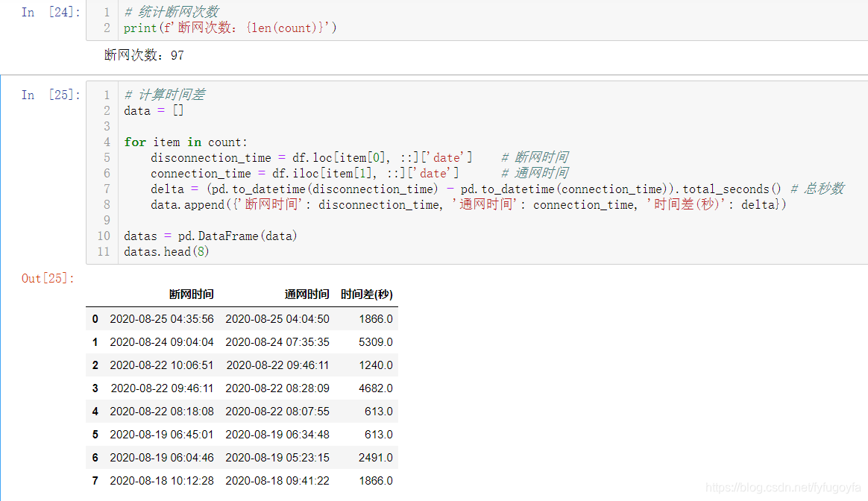
Task: Click cell 2020-08-22 08:18:08
Action: [x=162, y=412]
